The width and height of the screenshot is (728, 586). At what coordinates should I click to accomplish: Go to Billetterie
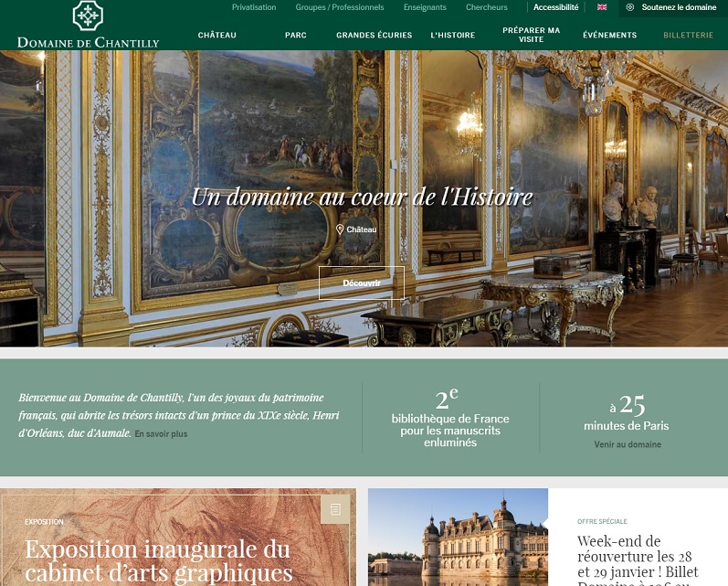[x=688, y=35]
